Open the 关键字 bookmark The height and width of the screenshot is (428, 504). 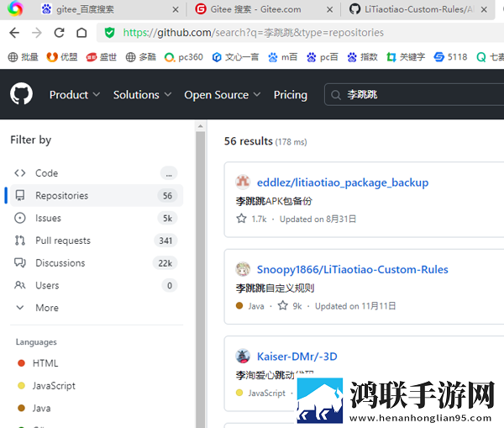406,57
